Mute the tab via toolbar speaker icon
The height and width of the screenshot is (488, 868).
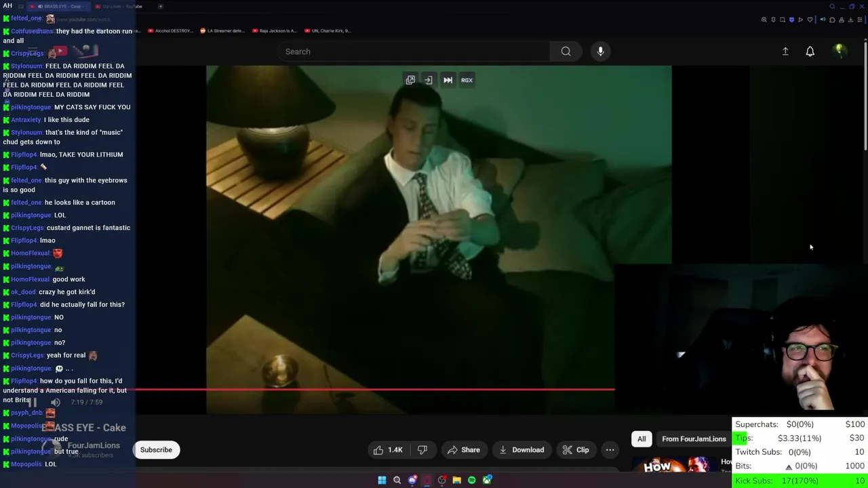coord(823,20)
